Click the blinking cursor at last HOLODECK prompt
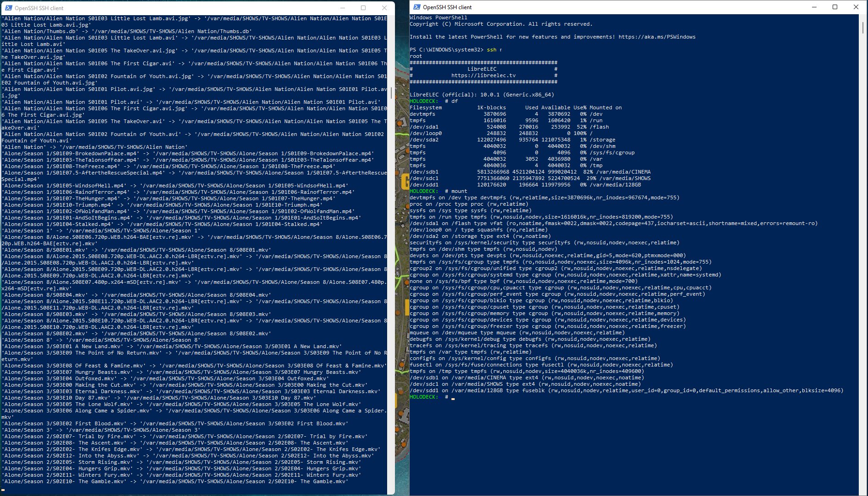 tap(453, 398)
